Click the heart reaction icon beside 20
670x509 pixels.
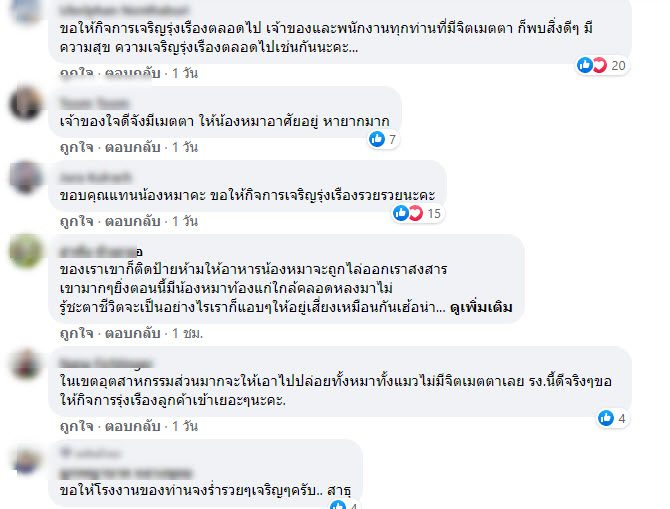[599, 65]
